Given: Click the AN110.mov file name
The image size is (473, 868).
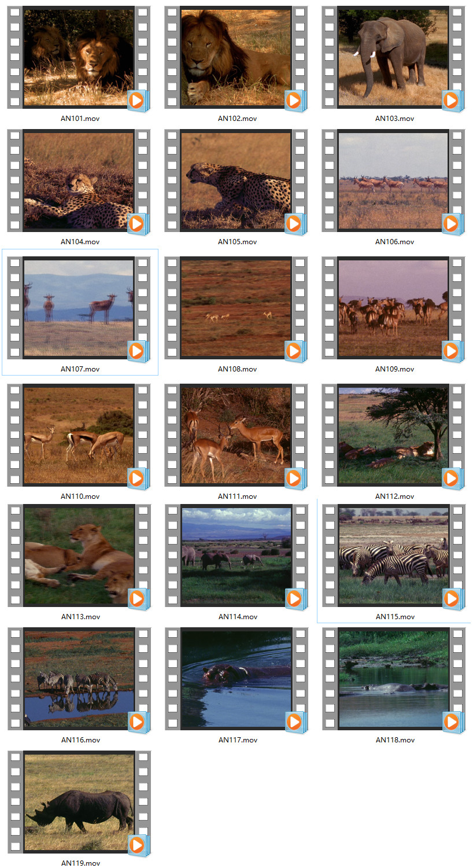Looking at the screenshot, I should pos(80,496).
